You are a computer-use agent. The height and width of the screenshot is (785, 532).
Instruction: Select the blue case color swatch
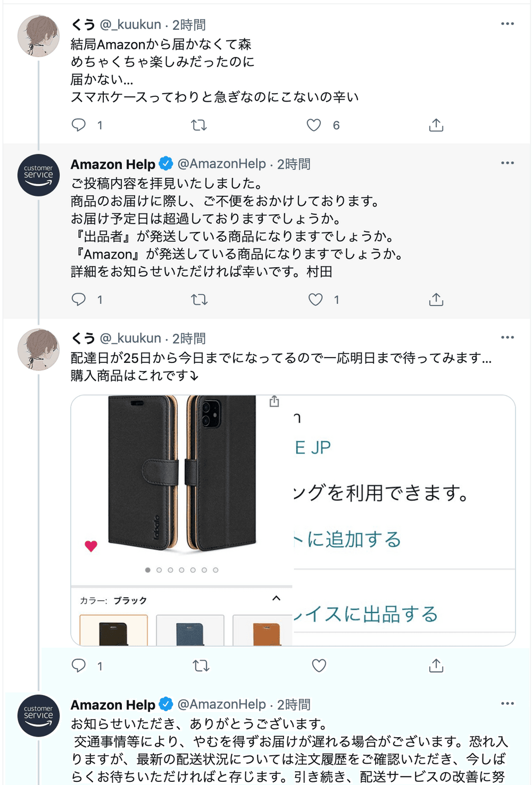click(x=190, y=631)
